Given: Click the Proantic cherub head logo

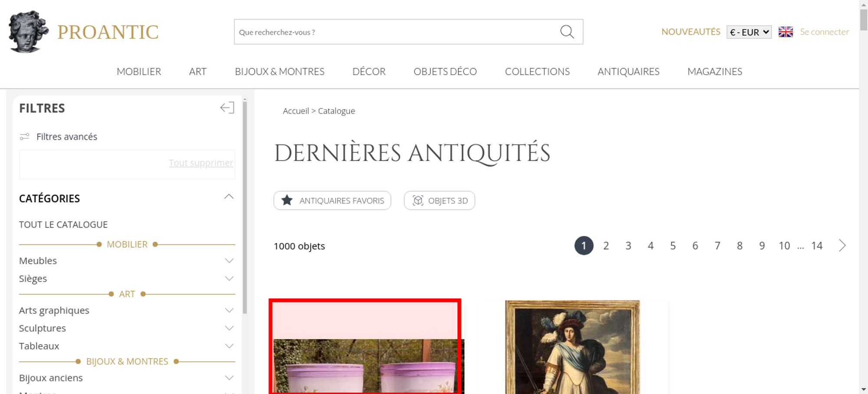Looking at the screenshot, I should pyautogui.click(x=28, y=32).
